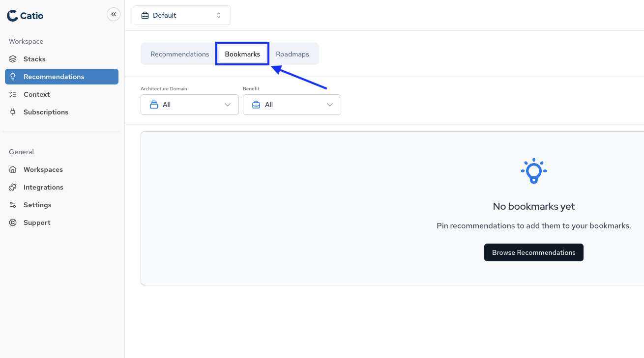The image size is (644, 358).
Task: Click the Recommendations lightbulb icon
Action: (x=14, y=77)
